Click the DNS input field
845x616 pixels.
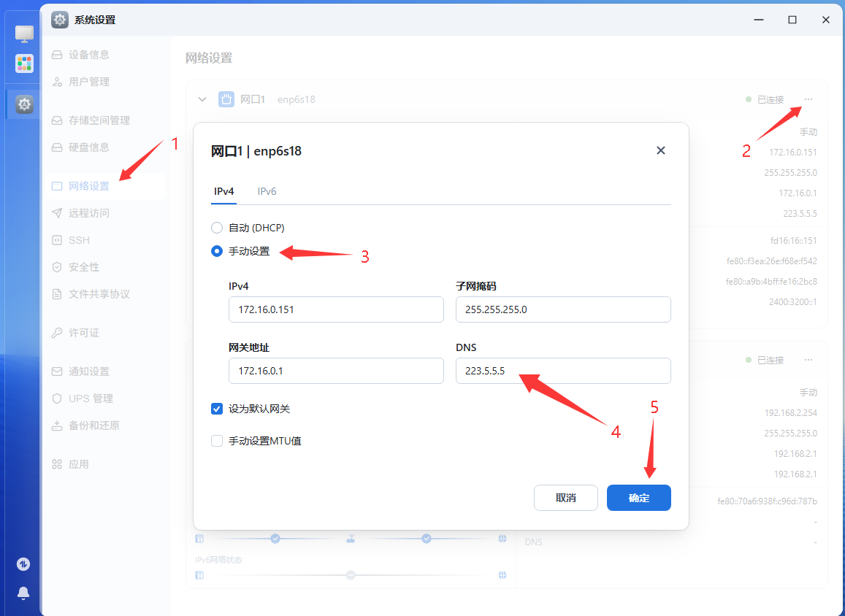[x=562, y=371]
